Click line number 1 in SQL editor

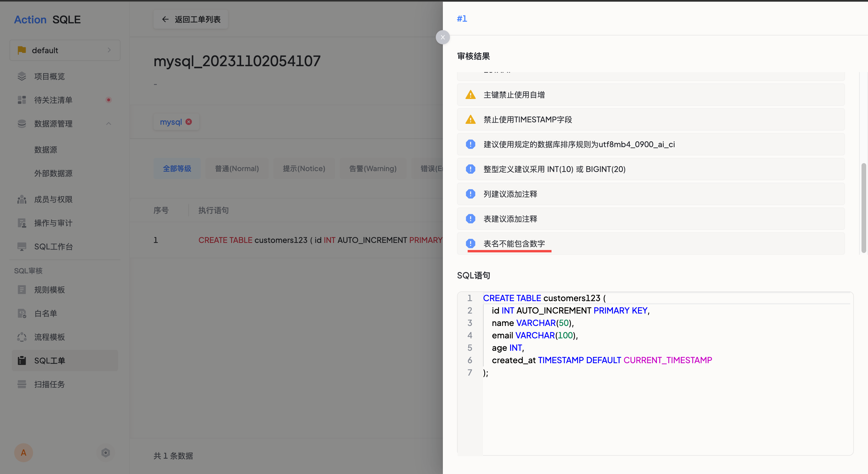(469, 298)
